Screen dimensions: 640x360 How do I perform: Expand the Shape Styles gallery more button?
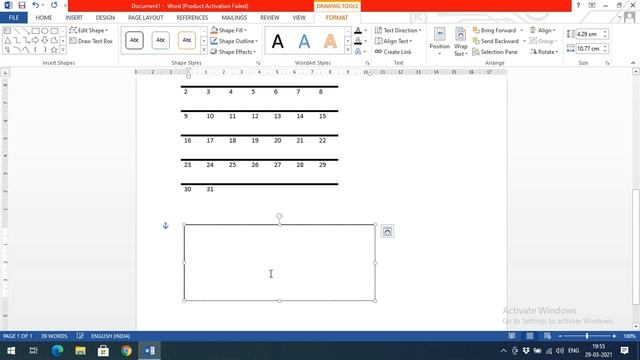point(204,51)
